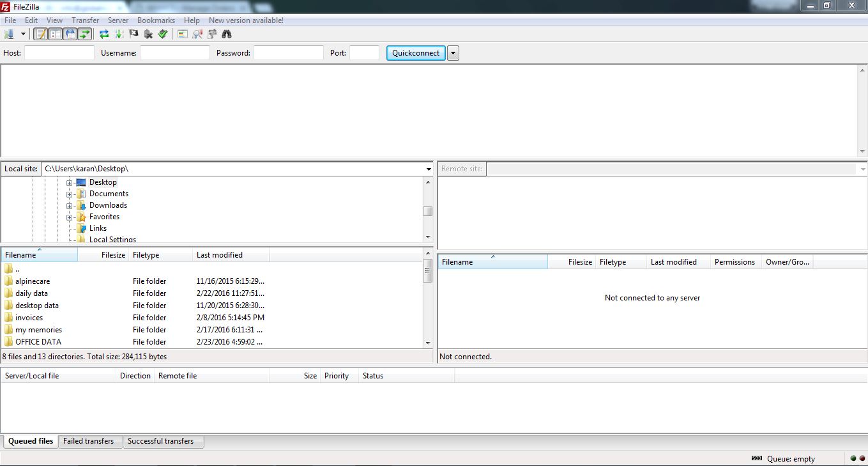Toggle remote directory tree display
This screenshot has width=868, height=466.
tap(70, 34)
